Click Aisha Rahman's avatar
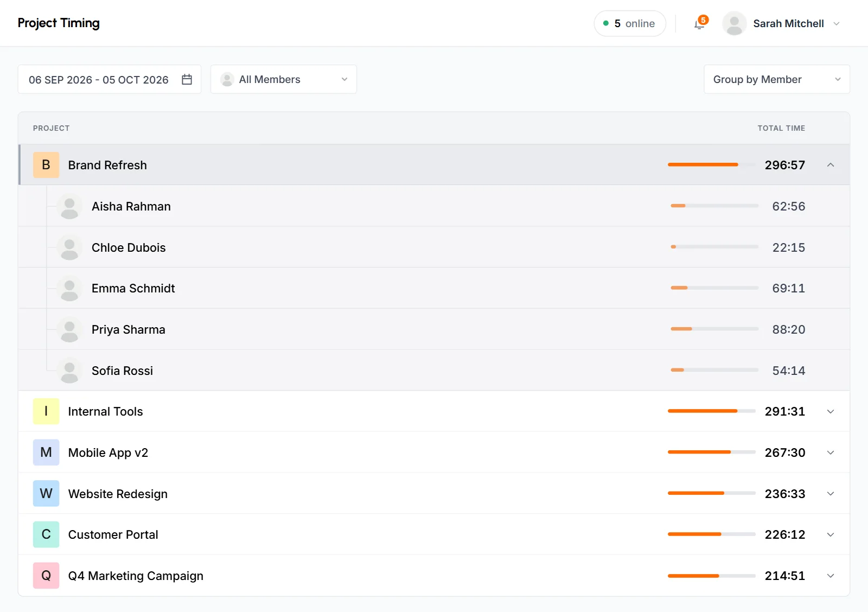 69,206
